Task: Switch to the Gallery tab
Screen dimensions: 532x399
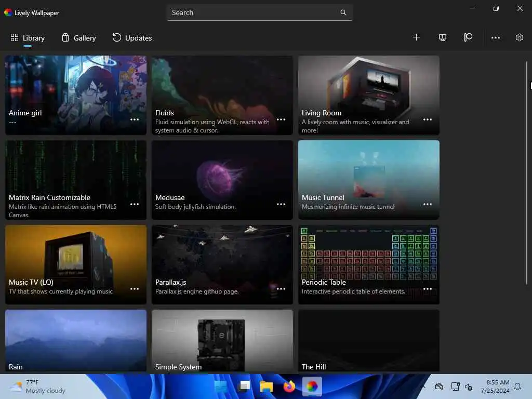Action: pos(79,38)
